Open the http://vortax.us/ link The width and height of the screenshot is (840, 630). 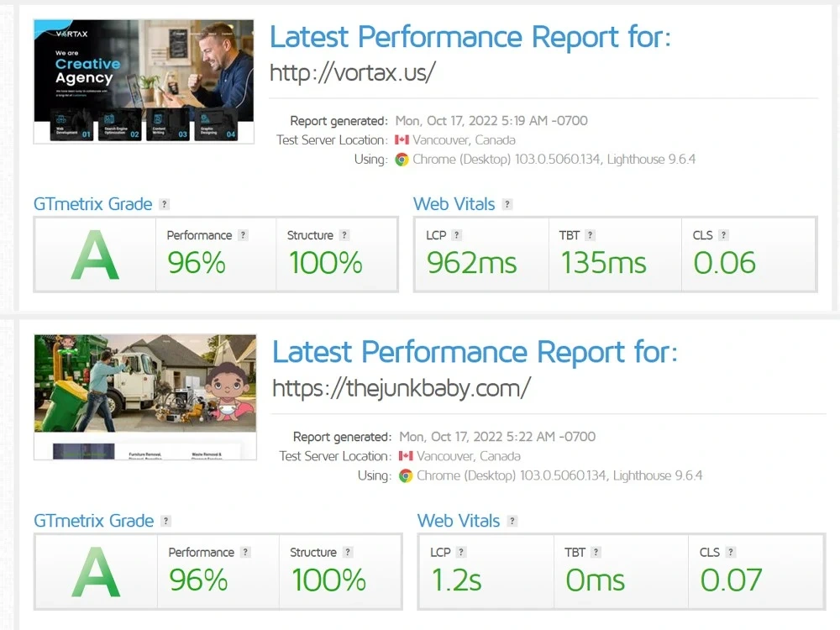point(353,72)
